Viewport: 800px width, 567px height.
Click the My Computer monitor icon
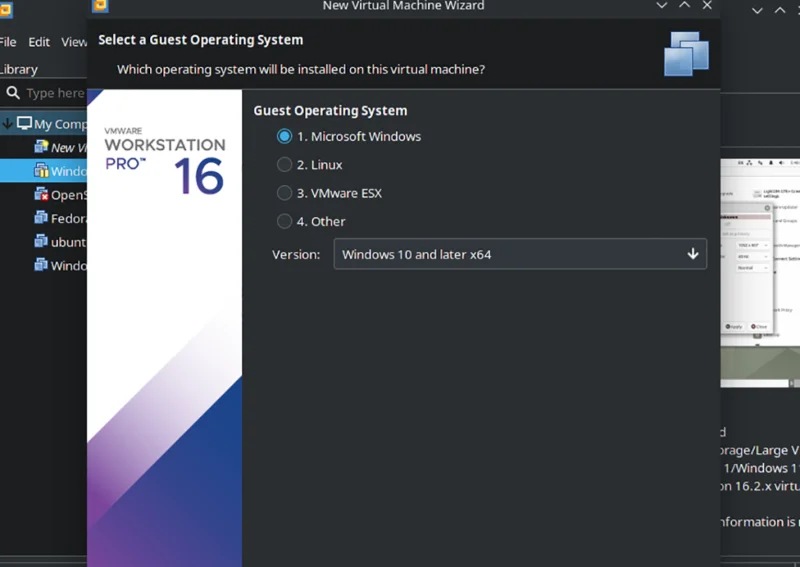pos(24,123)
